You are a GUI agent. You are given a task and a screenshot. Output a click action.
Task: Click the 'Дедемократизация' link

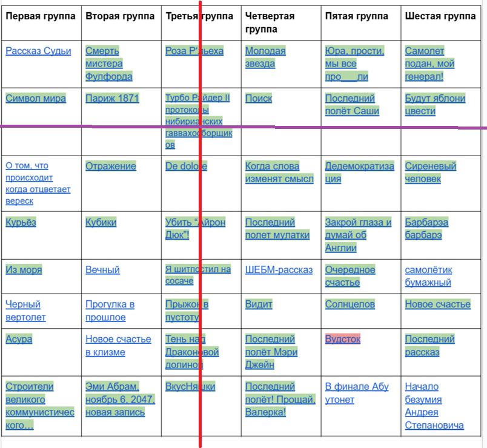coord(359,173)
